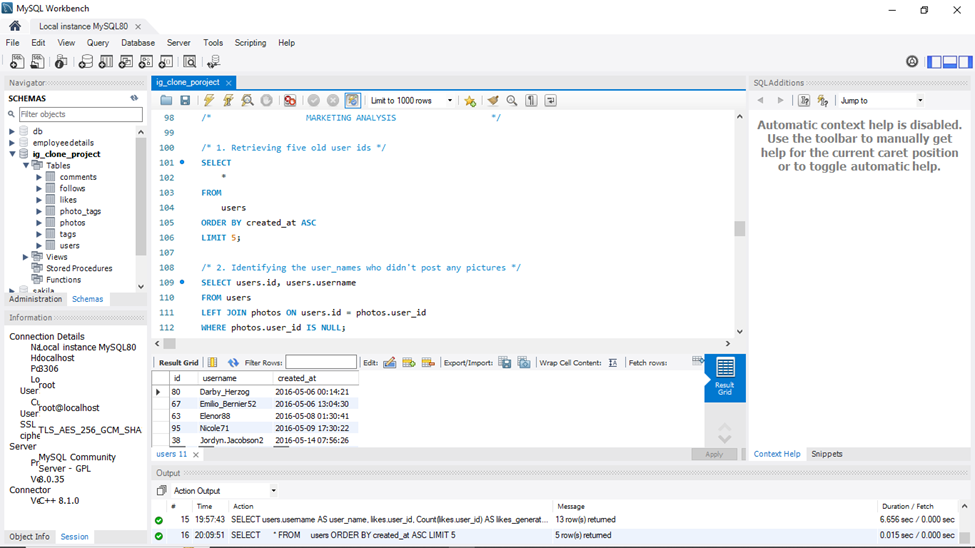
Task: Create a new function icon
Action: click(165, 62)
